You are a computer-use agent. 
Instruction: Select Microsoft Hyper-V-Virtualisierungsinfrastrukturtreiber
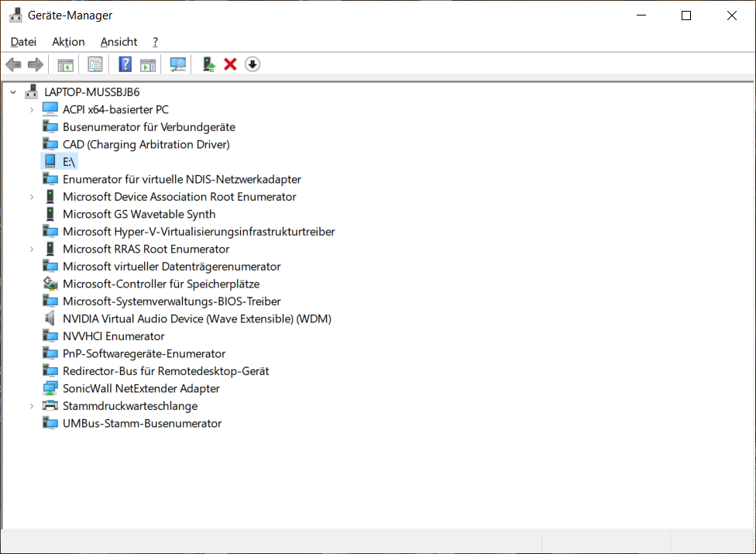coord(198,232)
